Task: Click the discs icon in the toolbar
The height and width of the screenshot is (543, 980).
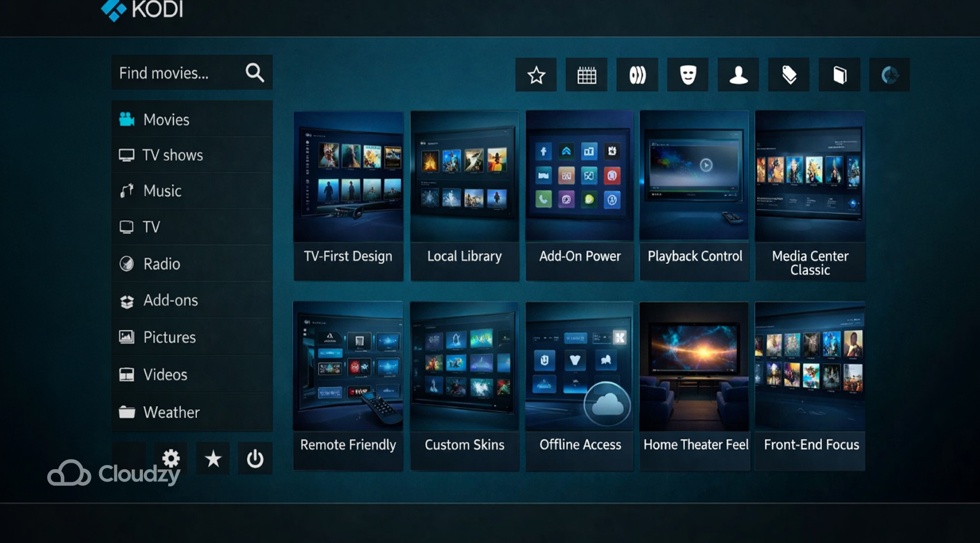Action: coord(637,75)
